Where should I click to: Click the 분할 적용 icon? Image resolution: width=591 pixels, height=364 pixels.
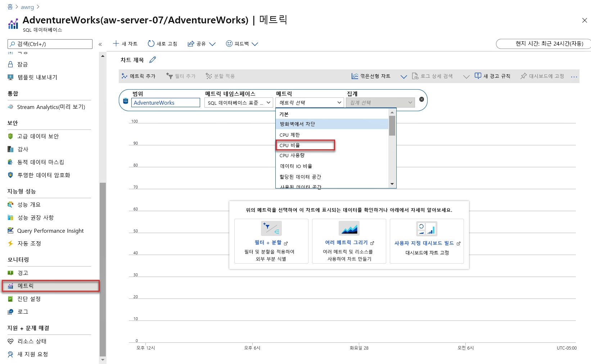pos(209,76)
